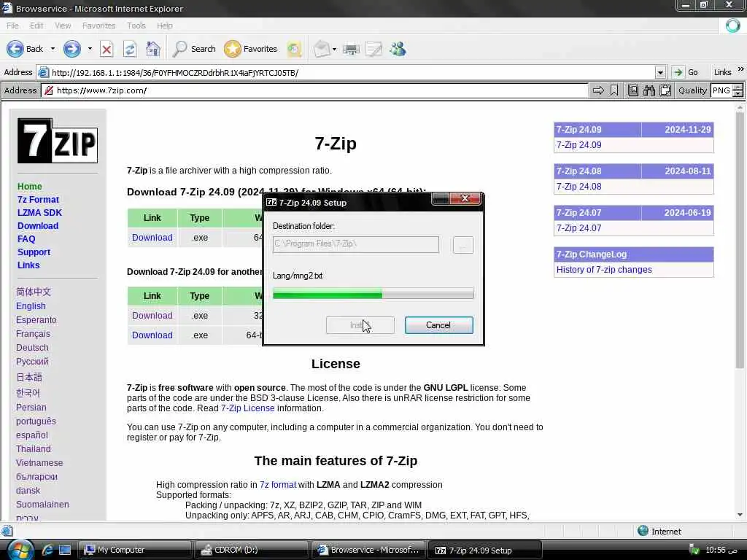Image resolution: width=747 pixels, height=560 pixels.
Task: Click the Mail envelope icon
Action: [322, 49]
